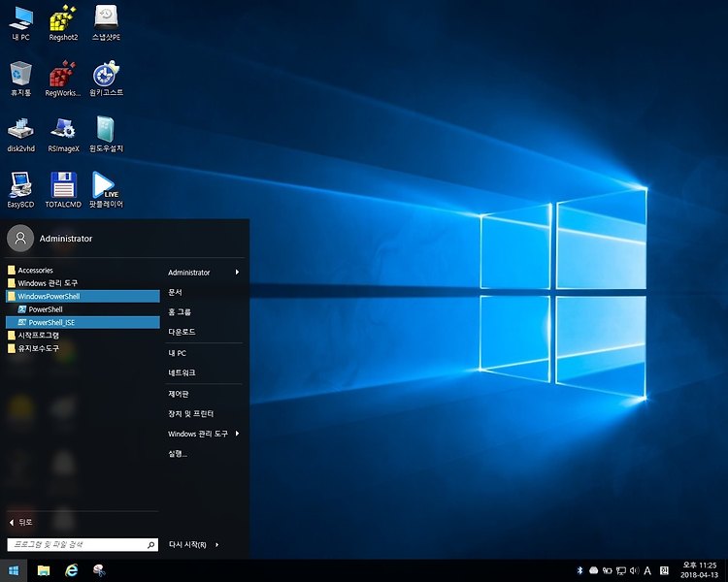The image size is (728, 582).
Task: Launch PowerShell from the start menu
Action: click(x=83, y=309)
